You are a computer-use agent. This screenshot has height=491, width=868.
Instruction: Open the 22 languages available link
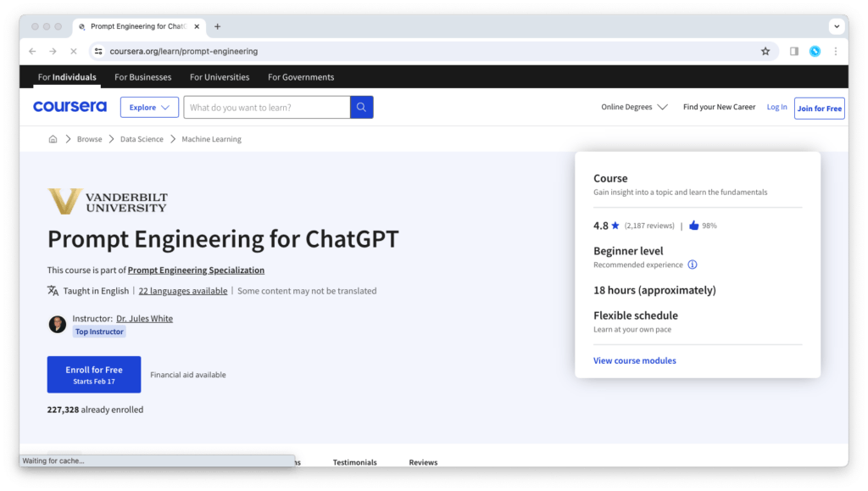183,291
